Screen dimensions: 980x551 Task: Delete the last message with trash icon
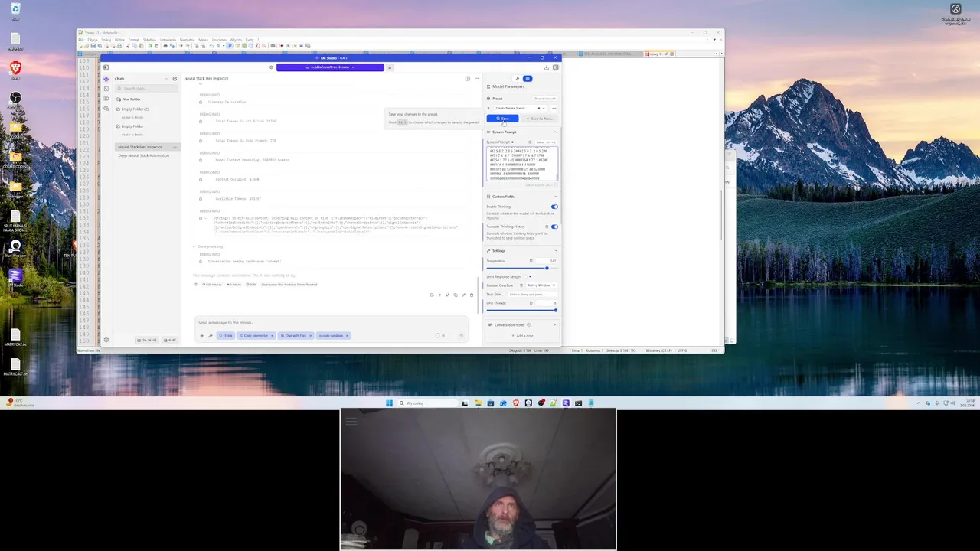click(x=472, y=295)
